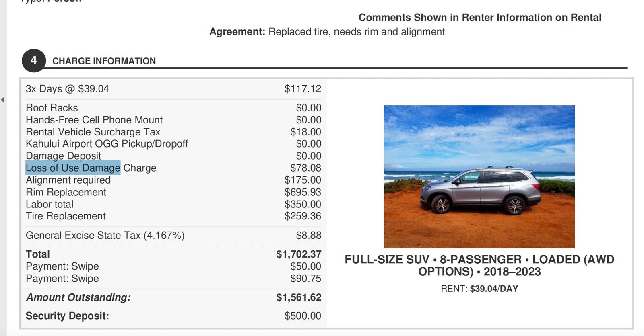Image resolution: width=644 pixels, height=336 pixels.
Task: Select the first Payment: Swipe $50.00 entry
Action: 62,266
